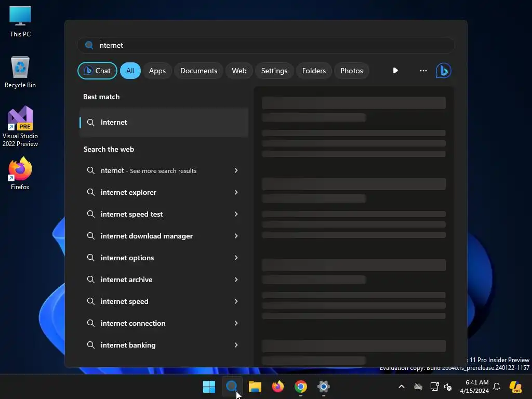
Task: Select the All filter tab
Action: (x=130, y=71)
